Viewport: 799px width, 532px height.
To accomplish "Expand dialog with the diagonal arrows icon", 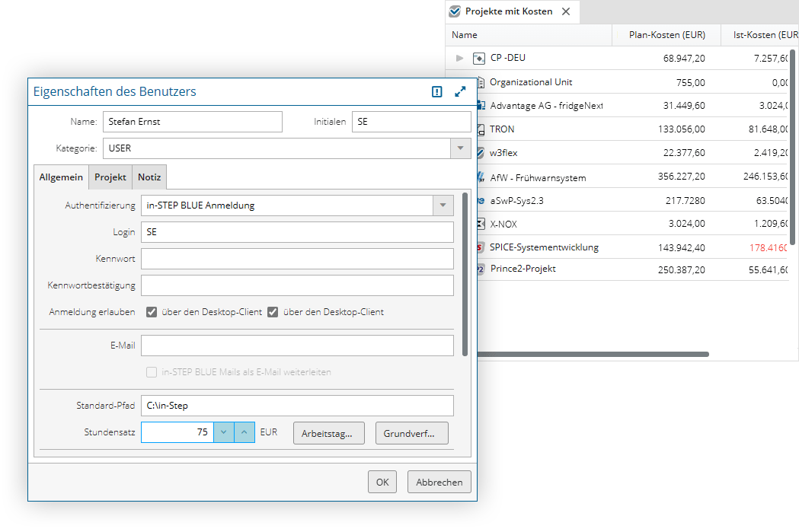I will [x=460, y=91].
